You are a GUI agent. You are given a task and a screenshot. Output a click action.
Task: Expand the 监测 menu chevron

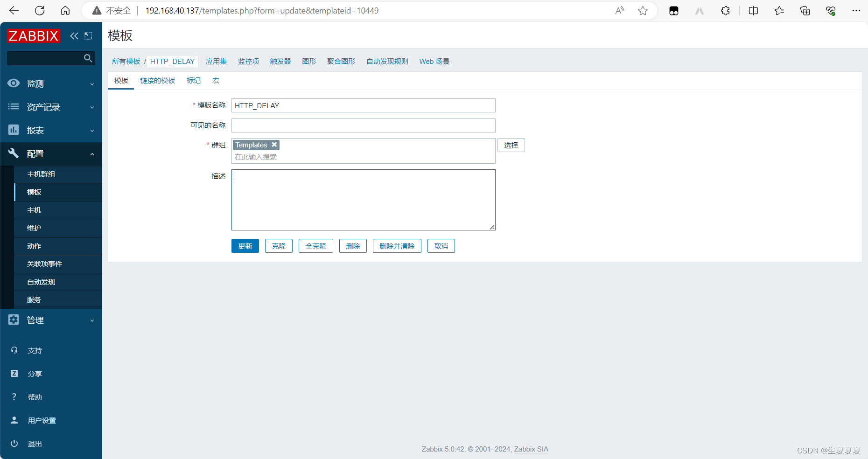click(x=92, y=84)
